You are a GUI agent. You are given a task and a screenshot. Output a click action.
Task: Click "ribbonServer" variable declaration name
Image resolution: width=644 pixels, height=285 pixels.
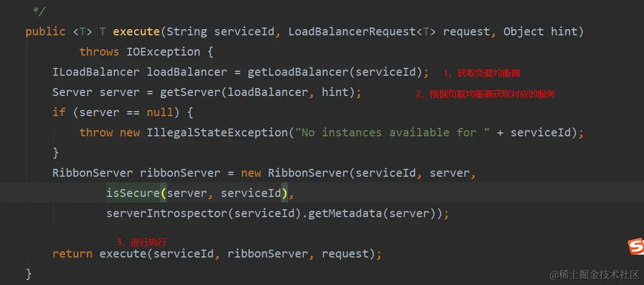(x=180, y=173)
